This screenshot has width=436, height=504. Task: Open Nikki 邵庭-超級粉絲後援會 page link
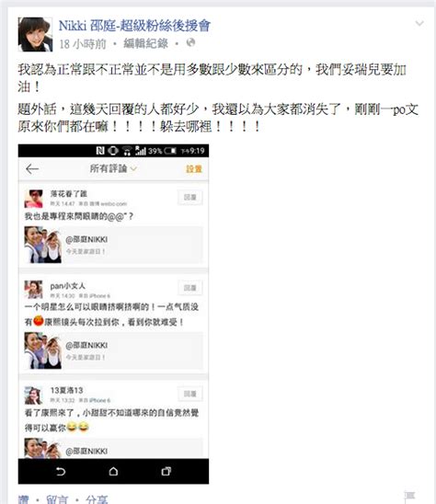[x=134, y=26]
